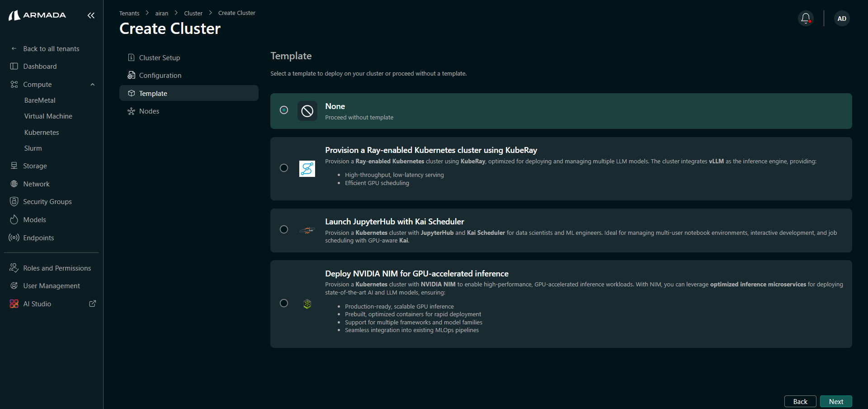Choose the NVIDIA NIM template

click(x=284, y=303)
